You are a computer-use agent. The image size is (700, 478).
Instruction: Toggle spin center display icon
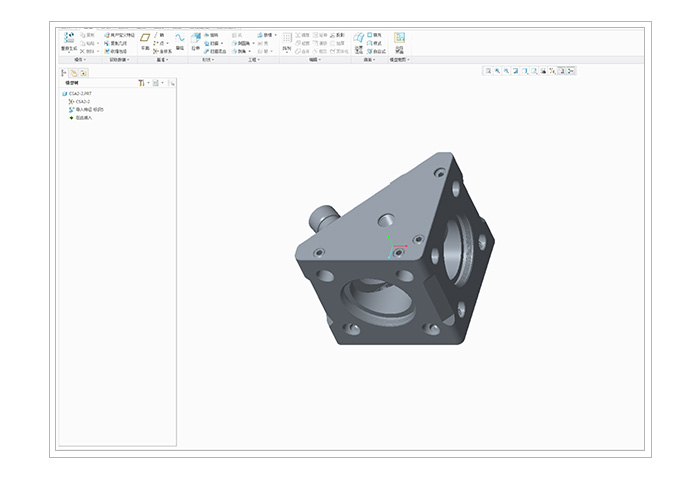tap(571, 71)
